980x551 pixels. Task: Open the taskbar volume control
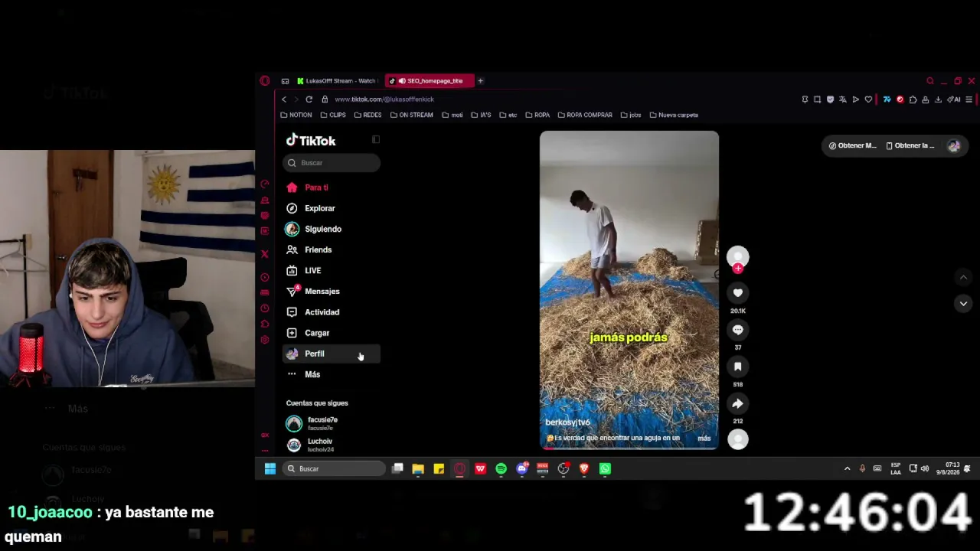(925, 468)
